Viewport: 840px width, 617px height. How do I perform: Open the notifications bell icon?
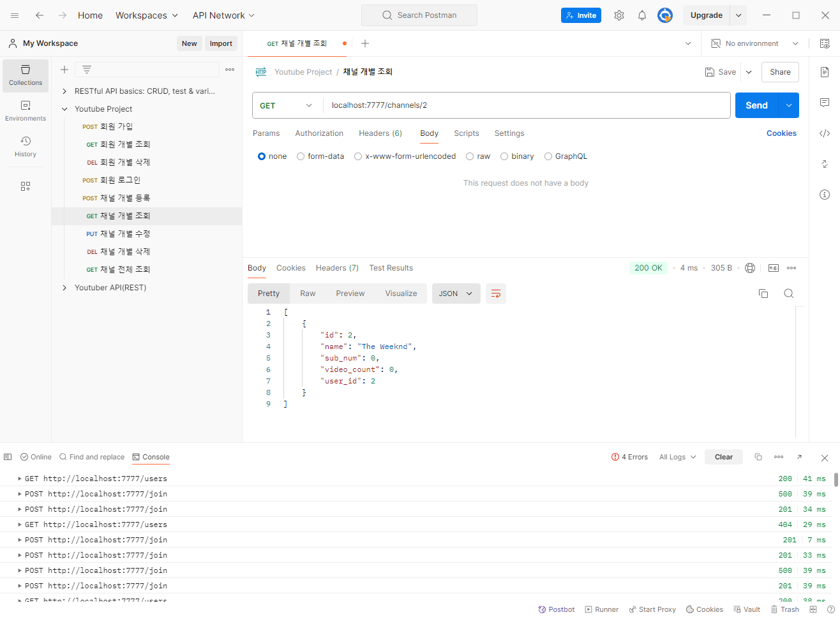[642, 15]
